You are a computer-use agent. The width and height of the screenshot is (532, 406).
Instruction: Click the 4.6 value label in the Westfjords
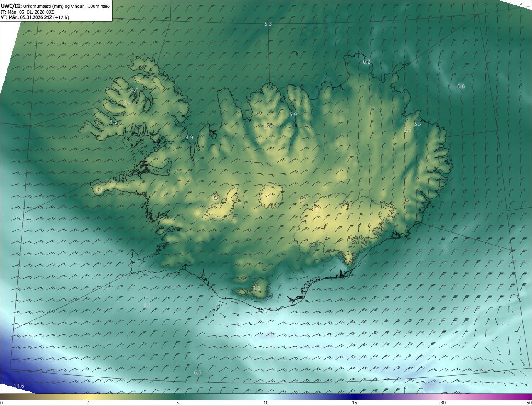coord(135,90)
